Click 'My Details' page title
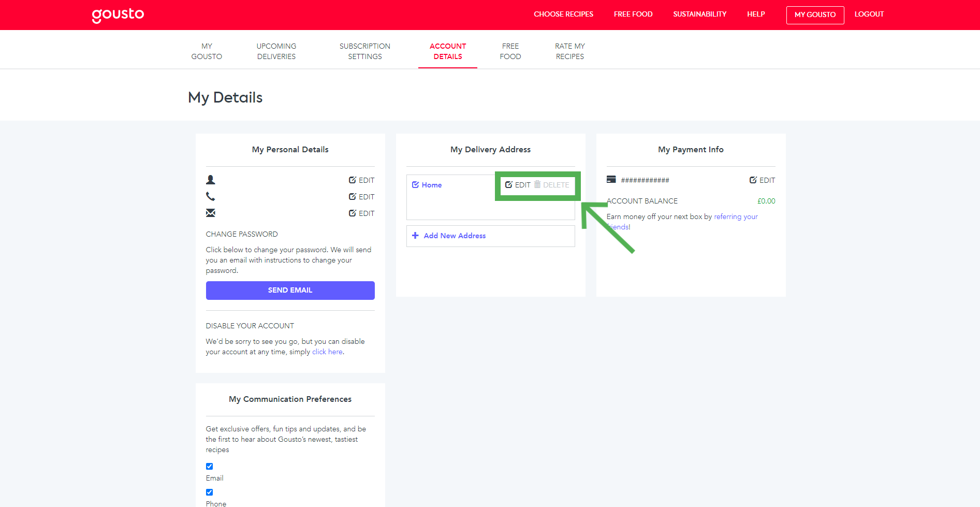The width and height of the screenshot is (980, 507). (225, 97)
